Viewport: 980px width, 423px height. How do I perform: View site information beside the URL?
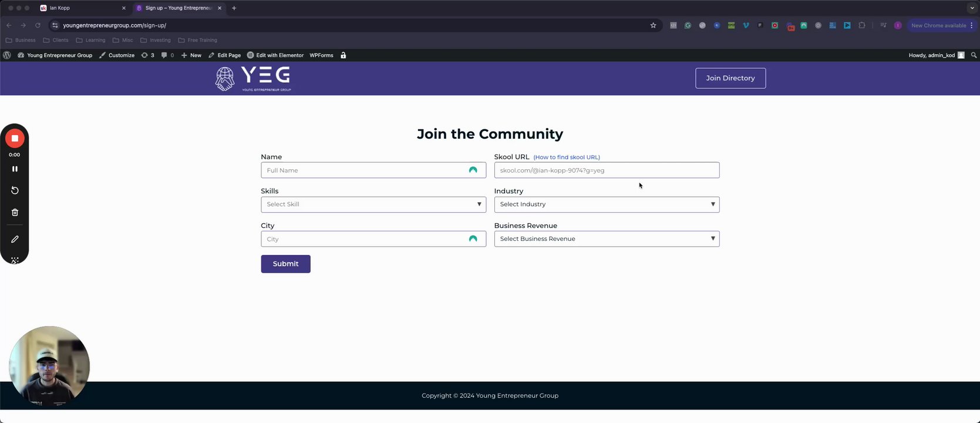(55, 25)
